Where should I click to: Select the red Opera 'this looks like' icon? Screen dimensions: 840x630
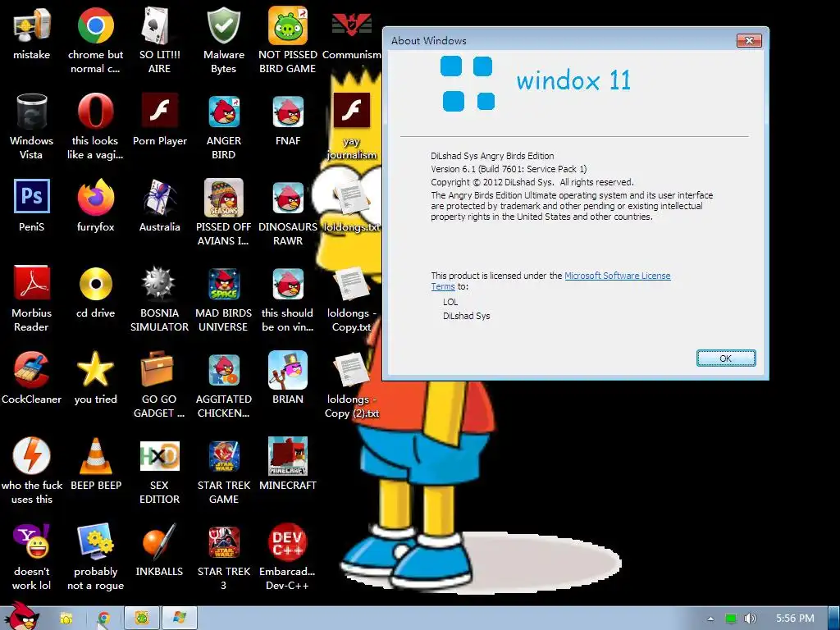(x=95, y=112)
